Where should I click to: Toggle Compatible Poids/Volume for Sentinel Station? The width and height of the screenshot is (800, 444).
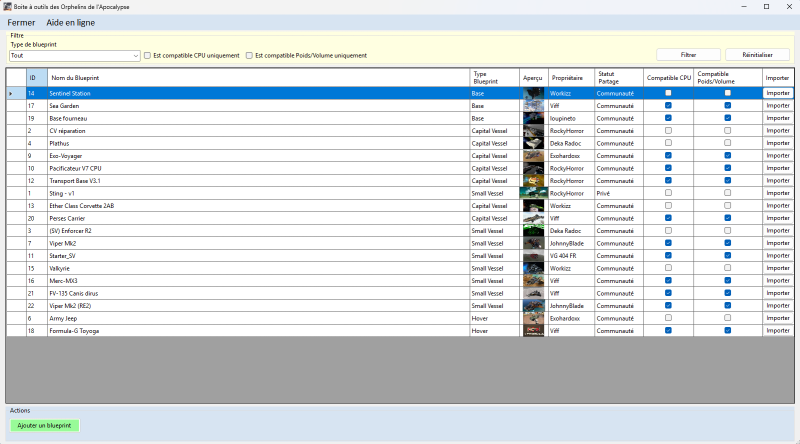tap(728, 93)
